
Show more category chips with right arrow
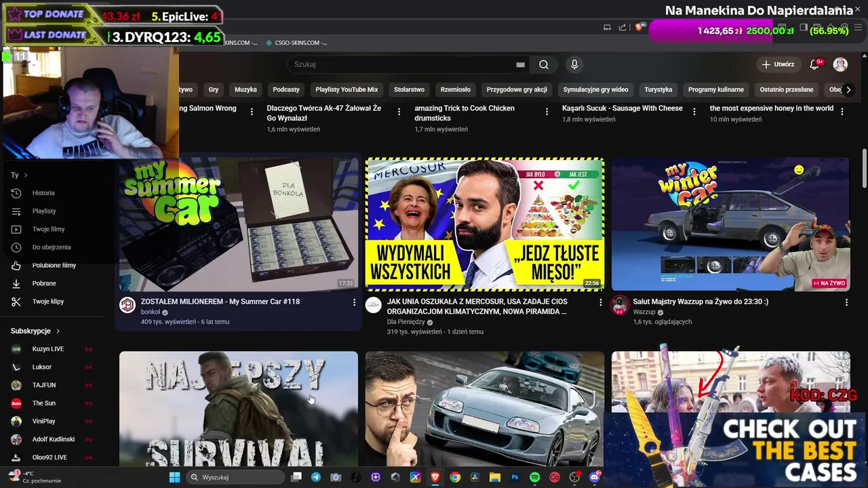point(848,89)
